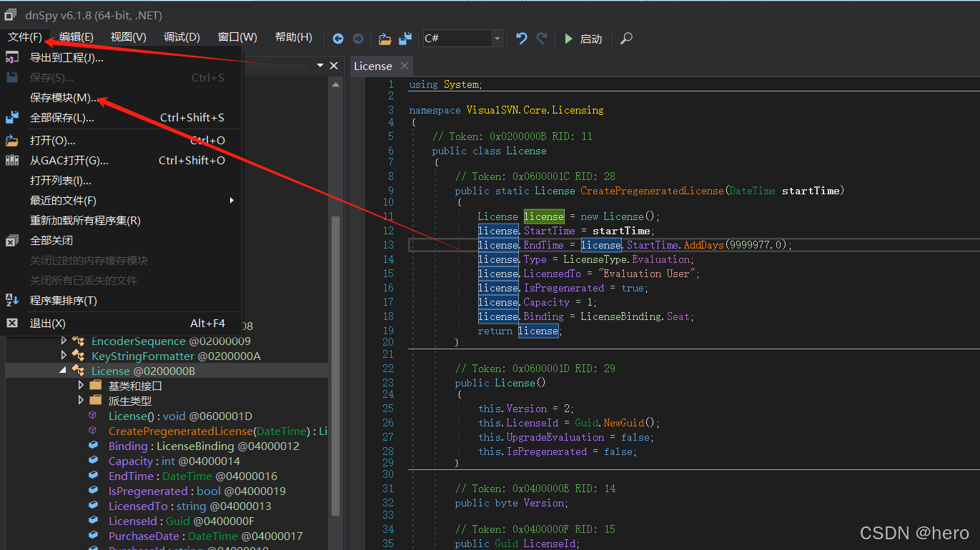
Task: Click the search magnifier icon
Action: pyautogui.click(x=627, y=39)
